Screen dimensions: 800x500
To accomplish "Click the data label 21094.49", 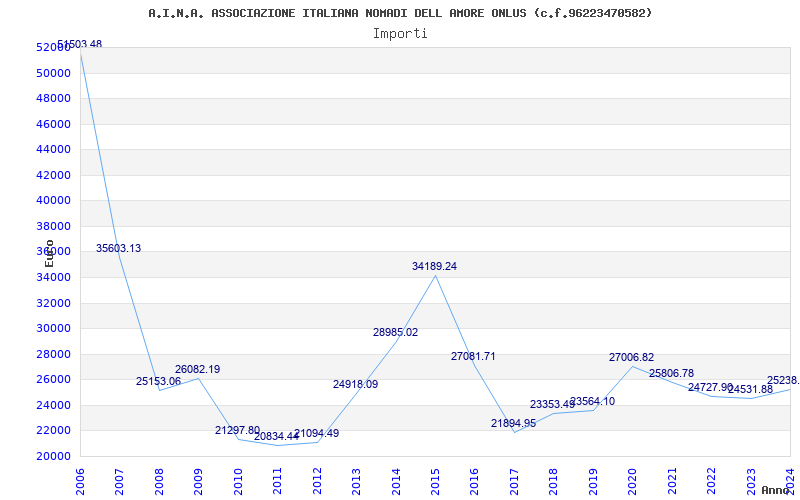I will tap(316, 433).
